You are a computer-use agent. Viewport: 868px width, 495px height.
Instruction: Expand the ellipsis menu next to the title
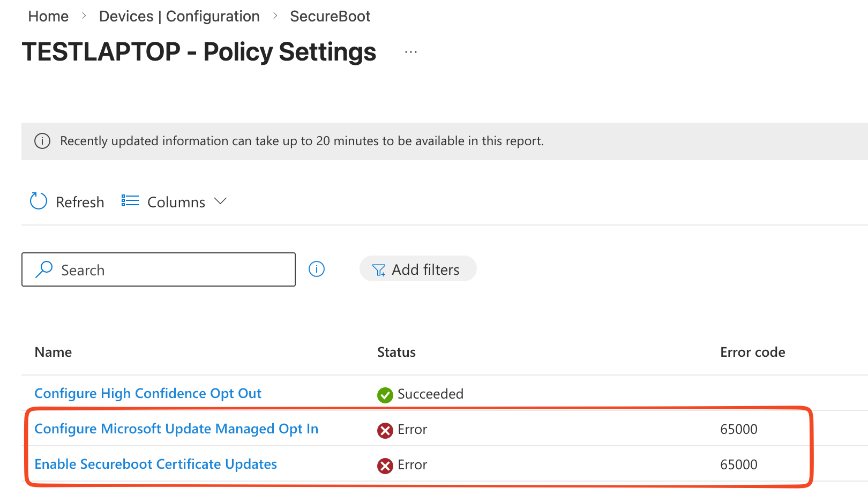pos(410,52)
